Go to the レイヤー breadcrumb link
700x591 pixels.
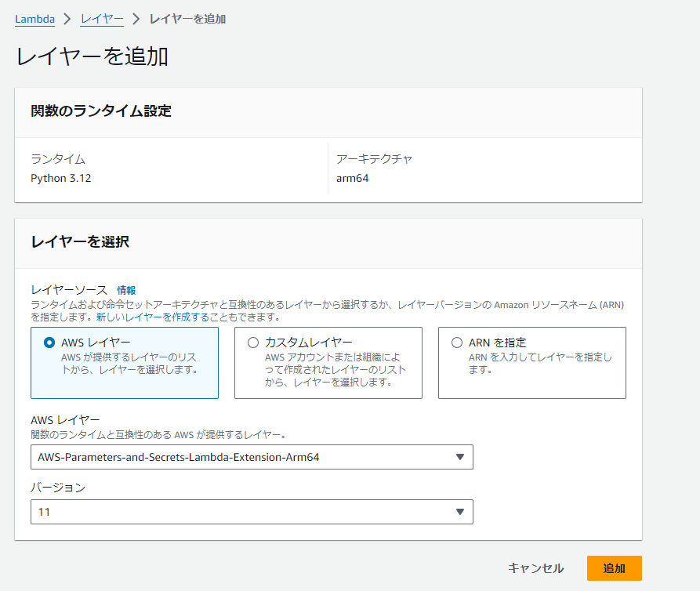click(102, 19)
